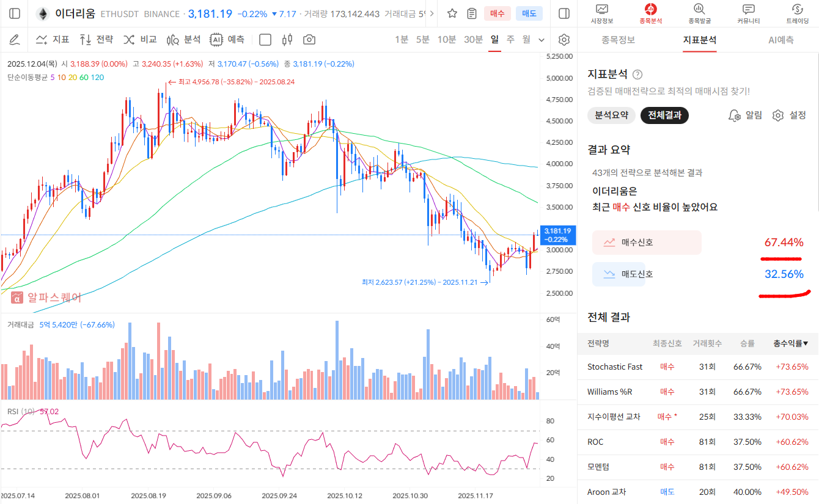819x504 pixels.
Task: Toggle the left sidebar panel
Action: click(x=15, y=13)
